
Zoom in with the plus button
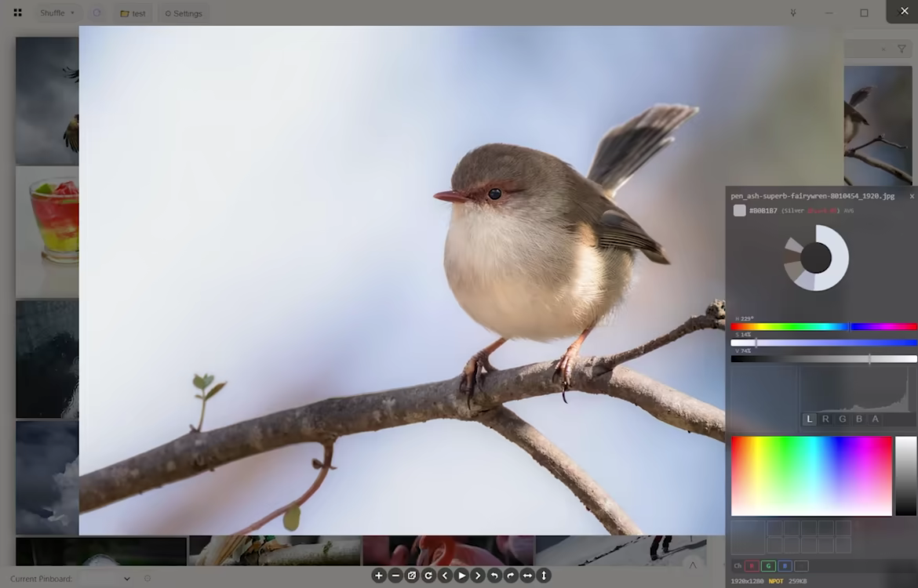click(x=379, y=575)
